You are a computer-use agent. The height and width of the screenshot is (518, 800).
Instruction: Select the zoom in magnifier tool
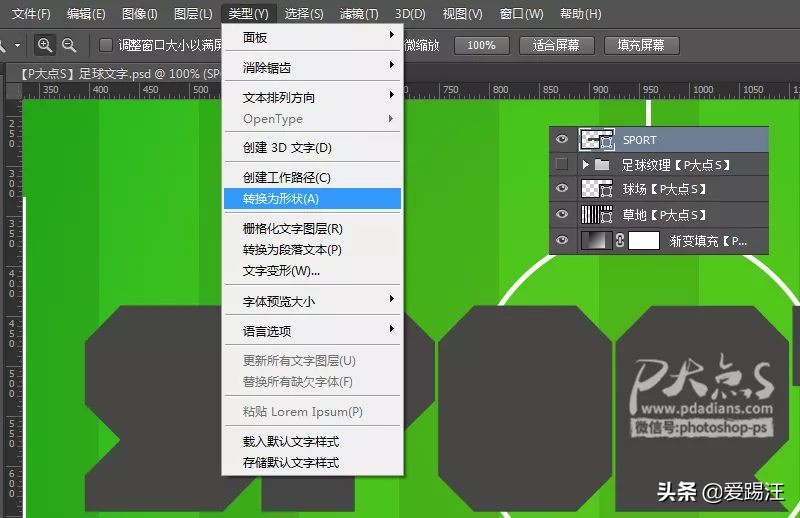pos(45,45)
